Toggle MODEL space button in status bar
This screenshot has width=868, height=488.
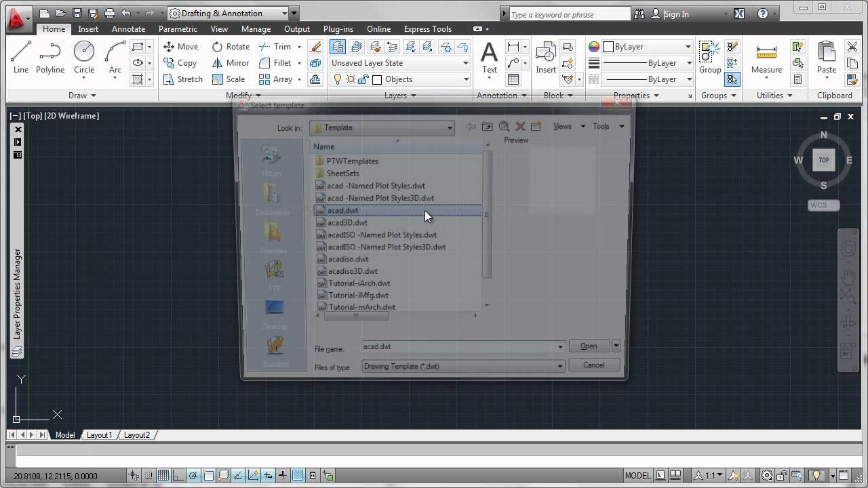(x=637, y=476)
